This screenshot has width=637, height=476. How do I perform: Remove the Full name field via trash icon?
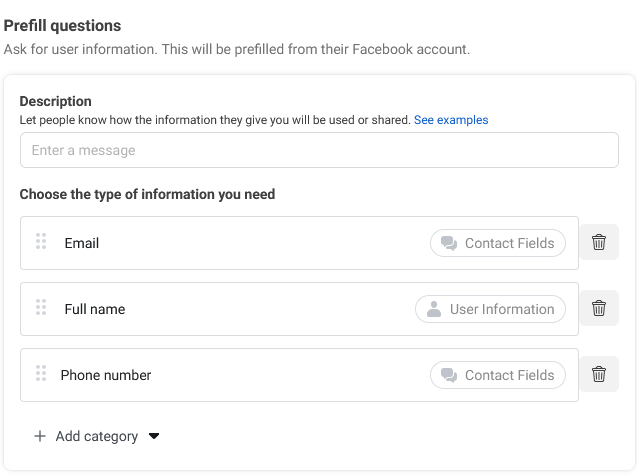pyautogui.click(x=599, y=308)
